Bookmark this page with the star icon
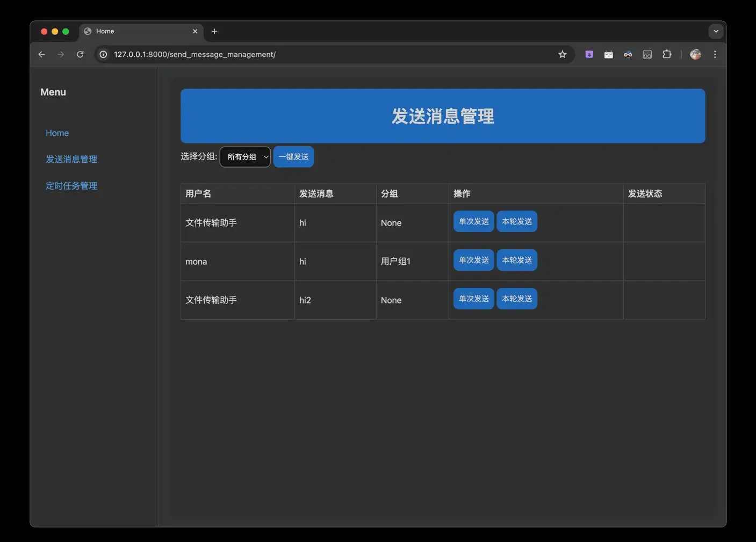This screenshot has height=542, width=756. pos(562,54)
